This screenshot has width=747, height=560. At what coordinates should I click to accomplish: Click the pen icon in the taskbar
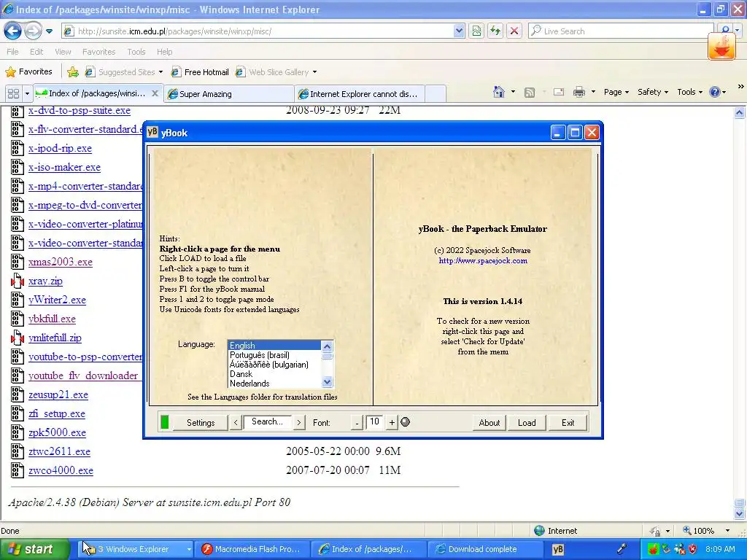point(622,549)
